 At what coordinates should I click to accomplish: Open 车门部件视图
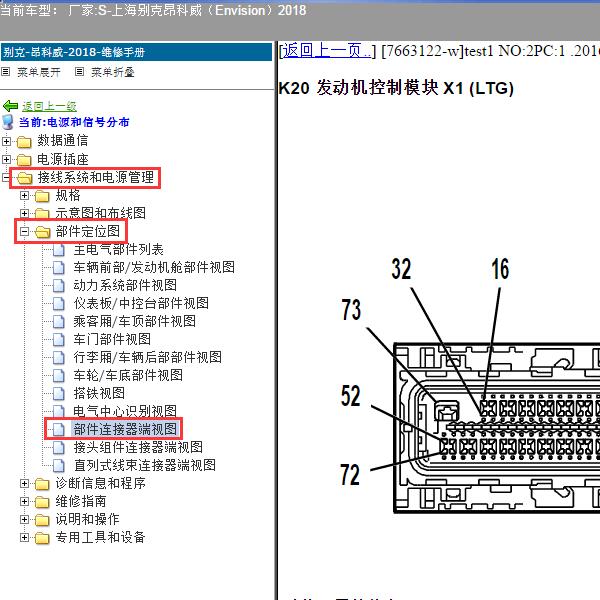tap(112, 339)
